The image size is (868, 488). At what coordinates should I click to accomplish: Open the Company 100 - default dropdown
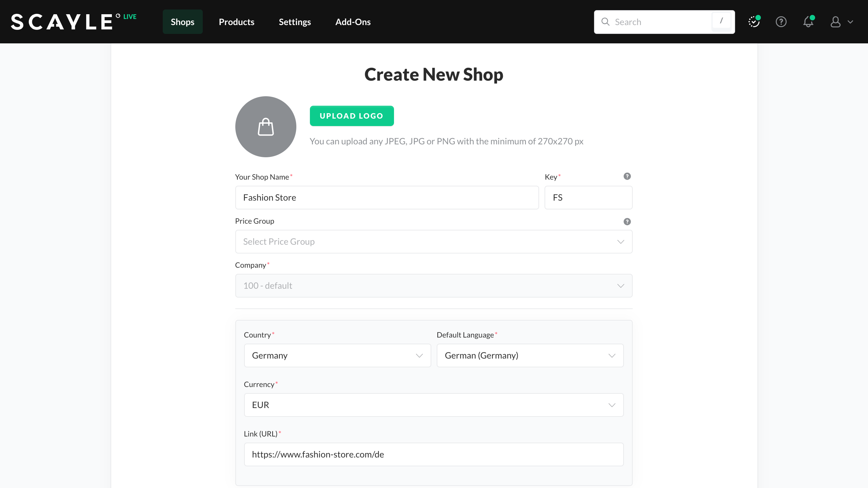click(434, 286)
